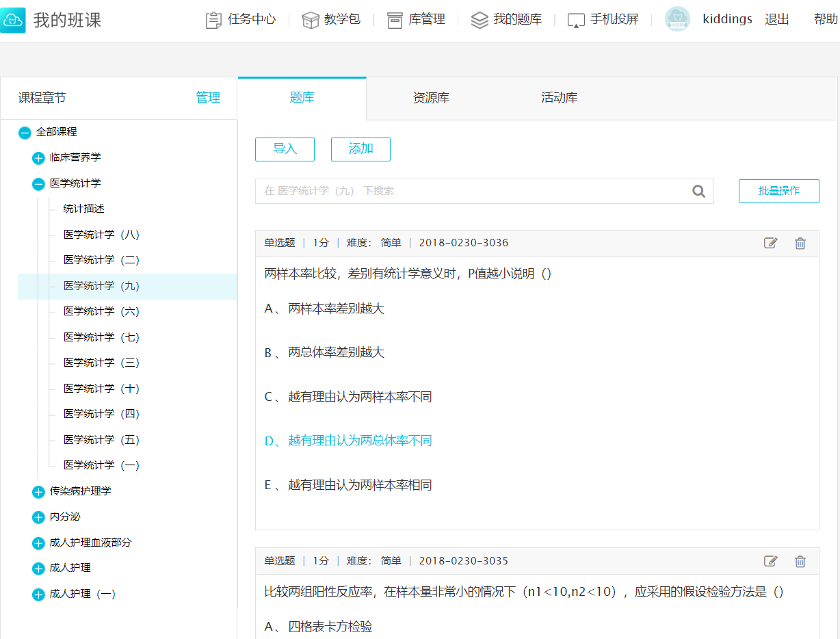The width and height of the screenshot is (840, 639).
Task: Collapse the 医学统计学 course node
Action: [39, 184]
